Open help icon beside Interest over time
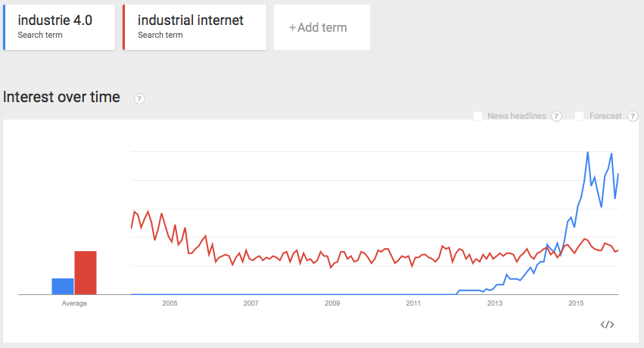The image size is (644, 348). [139, 98]
